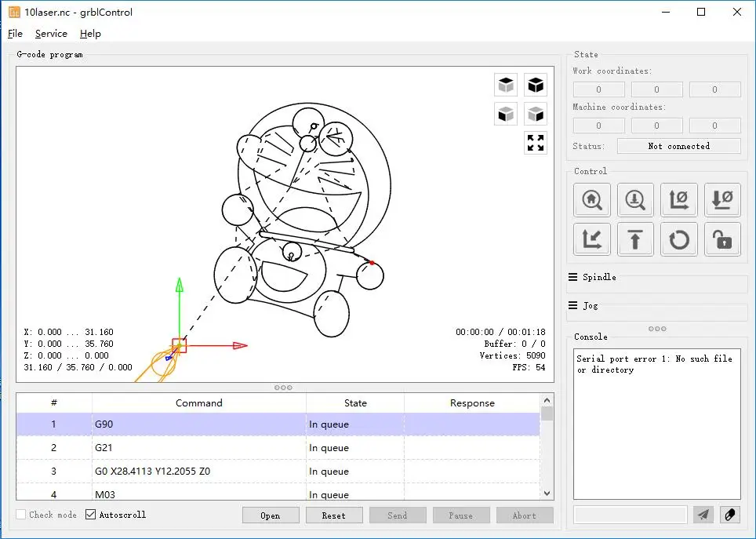756x539 pixels.
Task: Open the Service menu
Action: click(51, 34)
